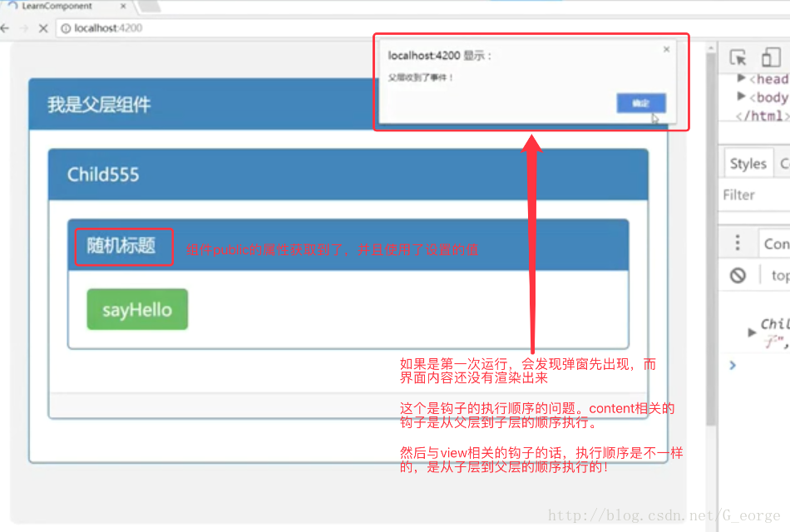Click the site info icon in address bar
This screenshot has width=790, height=532.
66,28
